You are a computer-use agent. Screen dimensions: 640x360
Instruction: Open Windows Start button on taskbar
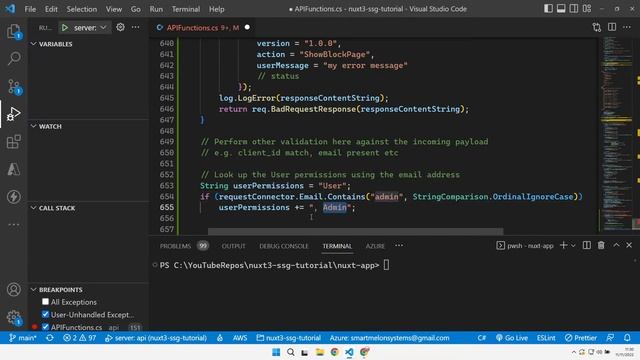click(x=276, y=352)
